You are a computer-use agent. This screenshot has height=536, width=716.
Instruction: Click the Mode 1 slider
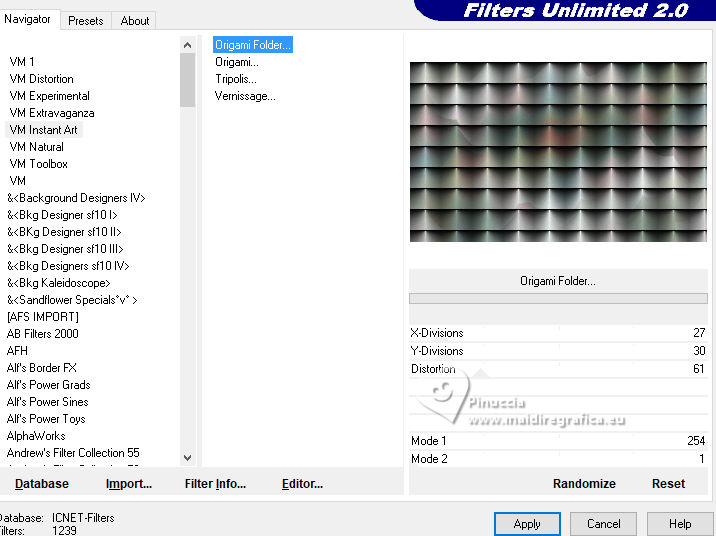click(558, 441)
